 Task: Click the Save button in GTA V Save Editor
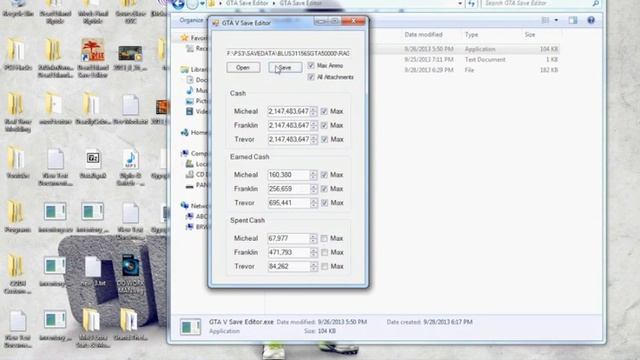pyautogui.click(x=285, y=67)
